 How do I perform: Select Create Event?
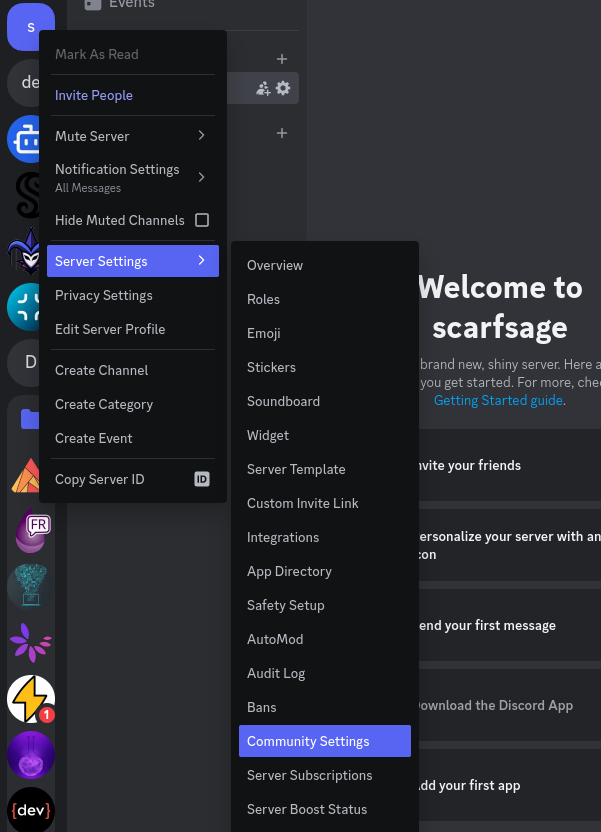pyautogui.click(x=133, y=438)
